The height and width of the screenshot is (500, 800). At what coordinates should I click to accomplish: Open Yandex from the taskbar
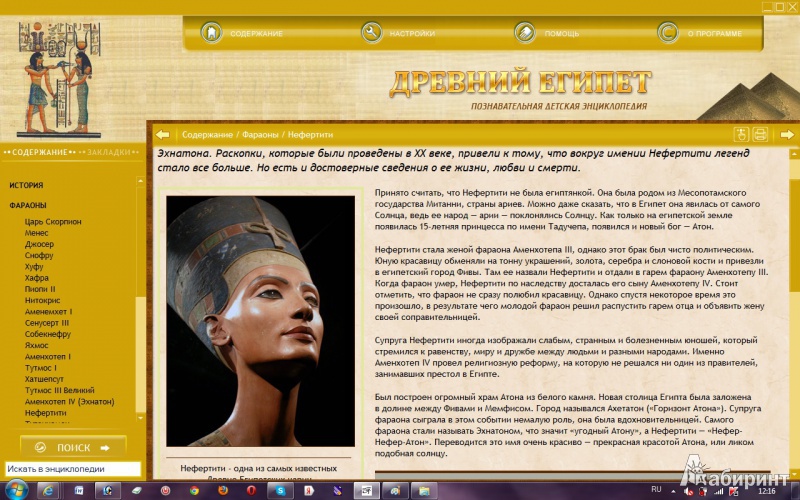tap(309, 491)
